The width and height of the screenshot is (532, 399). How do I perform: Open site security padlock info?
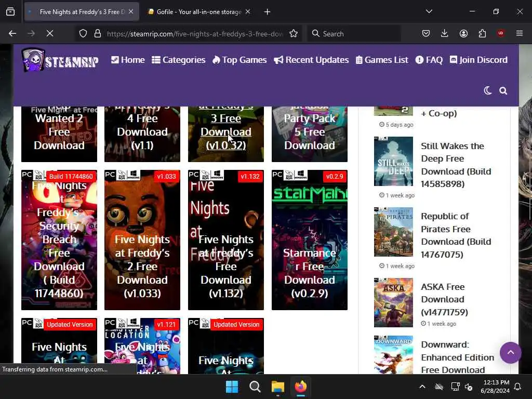[x=98, y=33]
